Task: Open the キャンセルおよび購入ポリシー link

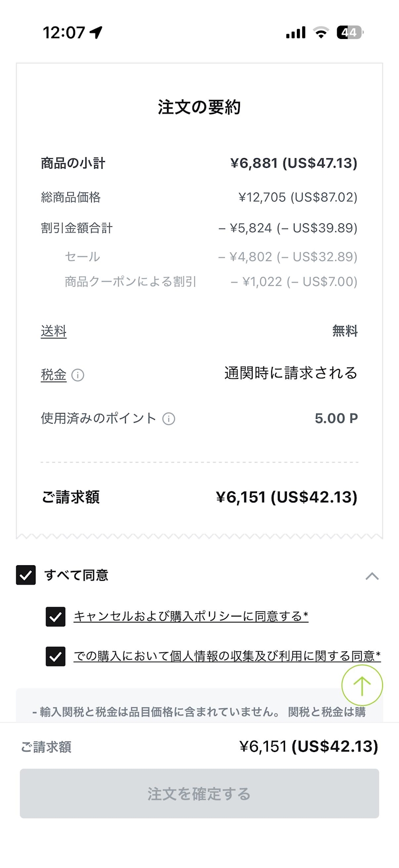Action: click(190, 617)
